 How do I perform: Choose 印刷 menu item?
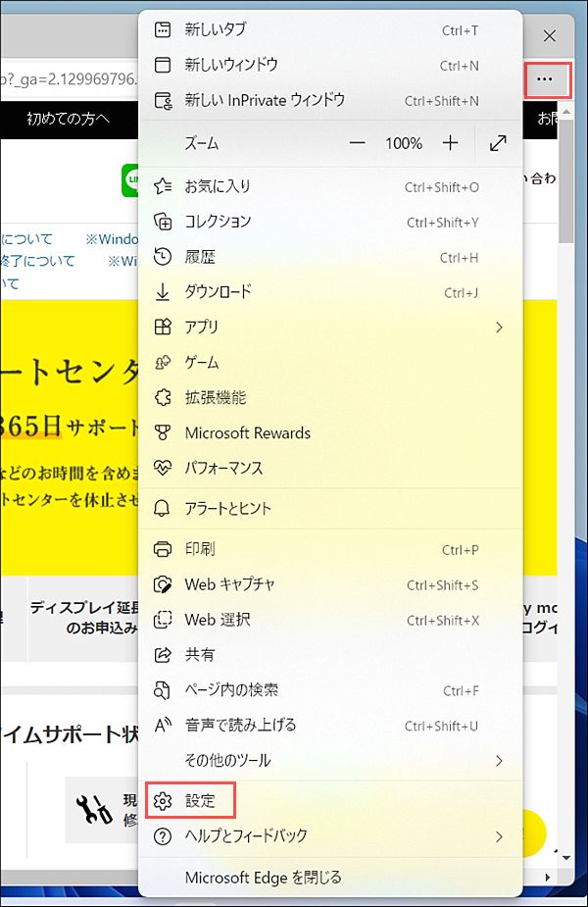coord(330,549)
